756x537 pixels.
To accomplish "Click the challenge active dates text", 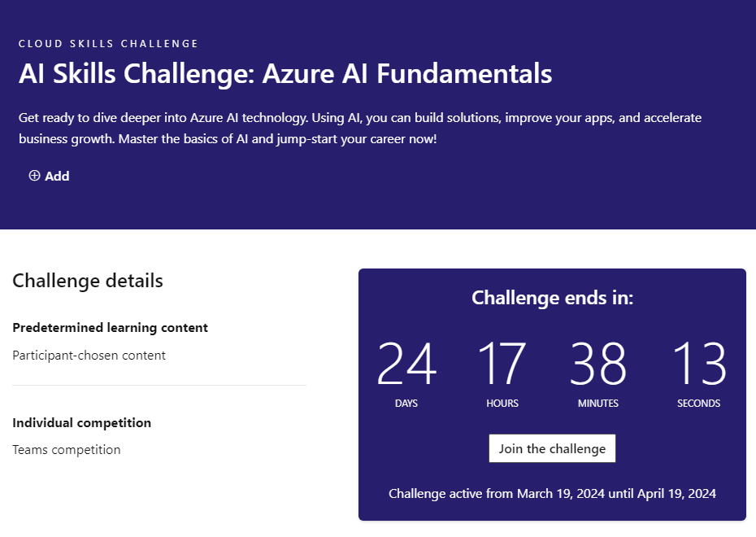I will pos(552,494).
